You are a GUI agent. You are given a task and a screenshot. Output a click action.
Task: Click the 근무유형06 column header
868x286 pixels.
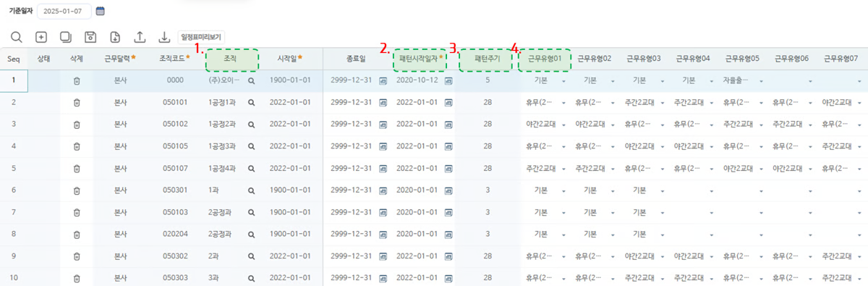click(791, 58)
